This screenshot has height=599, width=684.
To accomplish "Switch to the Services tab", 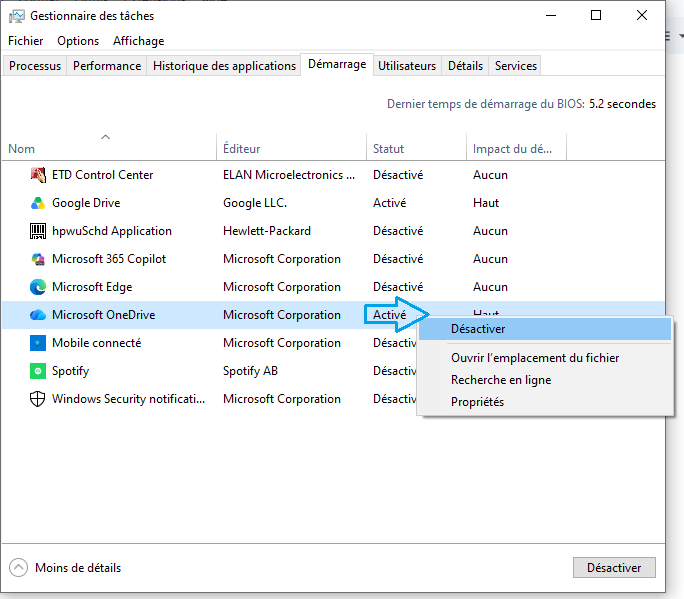I will click(516, 65).
